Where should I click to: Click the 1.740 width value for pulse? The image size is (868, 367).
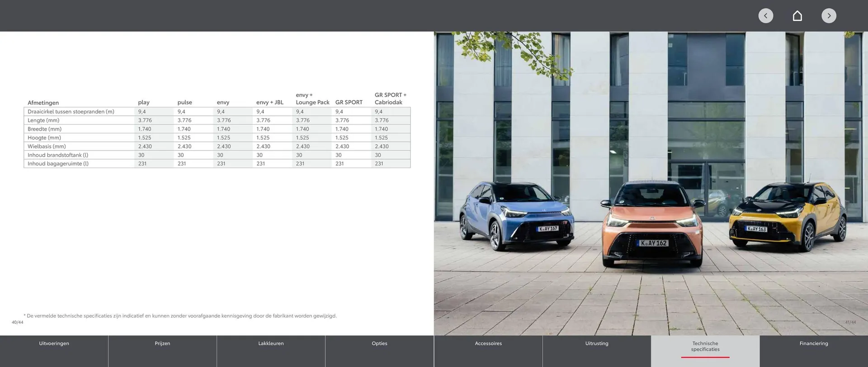point(184,129)
